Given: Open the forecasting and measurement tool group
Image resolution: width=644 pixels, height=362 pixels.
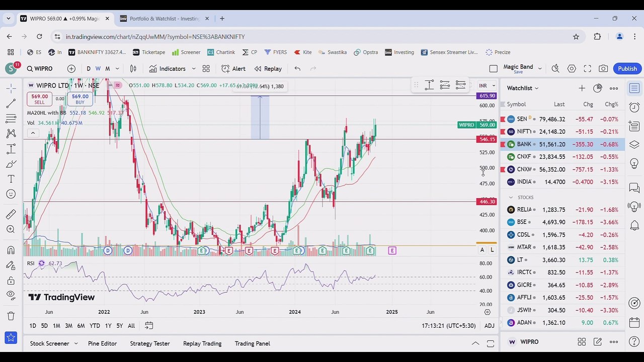Looking at the screenshot, I should [11, 149].
